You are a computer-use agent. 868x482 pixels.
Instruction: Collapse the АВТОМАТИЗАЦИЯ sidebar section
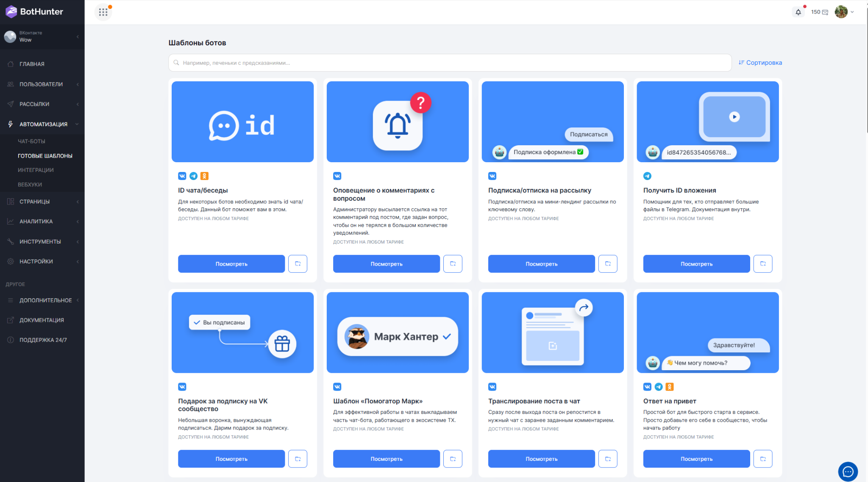[x=42, y=124]
